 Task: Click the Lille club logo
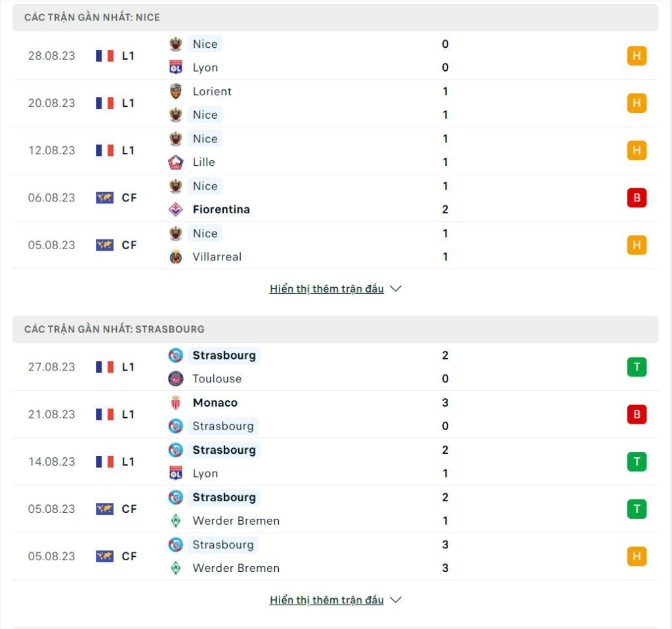click(176, 162)
